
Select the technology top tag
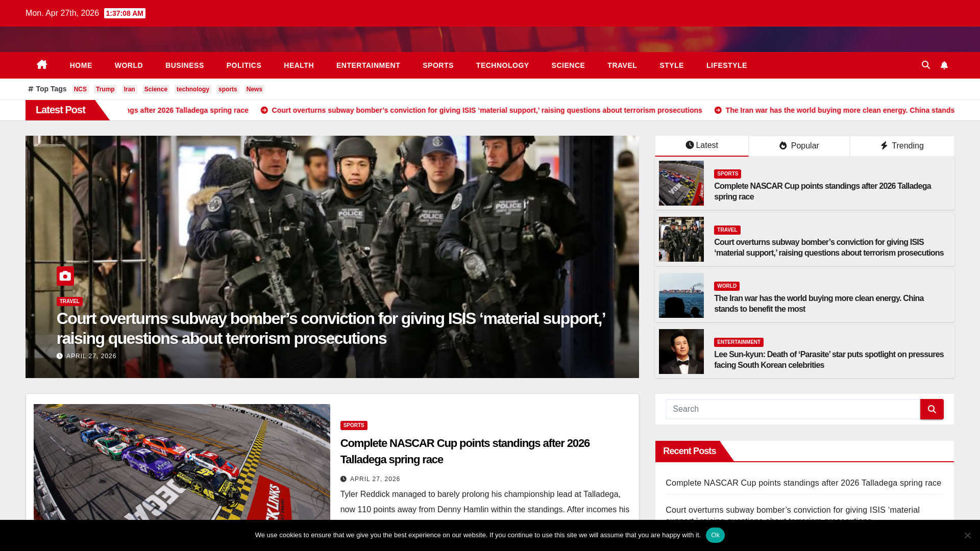(x=193, y=89)
